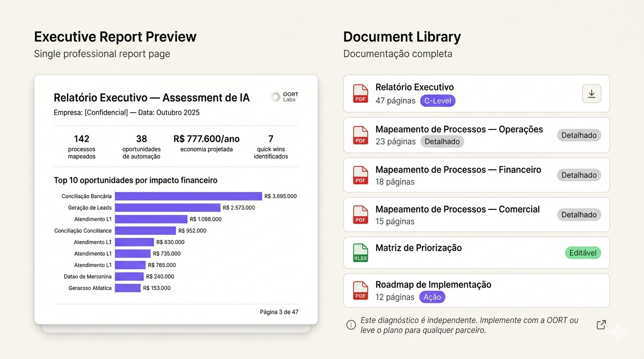Click the green Editável badge
Screen dimensions: 644x359
pyautogui.click(x=583, y=253)
